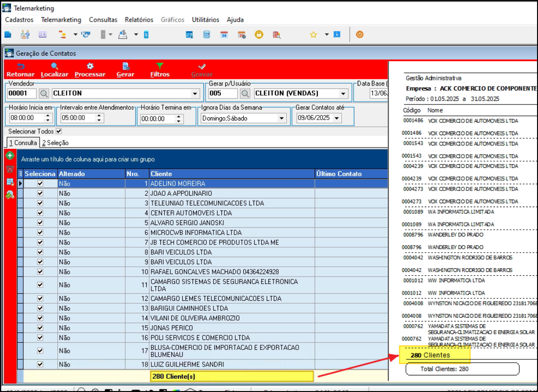Uncheck the box for MICROCWB INFORMATICA LTDA row
The image size is (538, 392).
pyautogui.click(x=40, y=233)
